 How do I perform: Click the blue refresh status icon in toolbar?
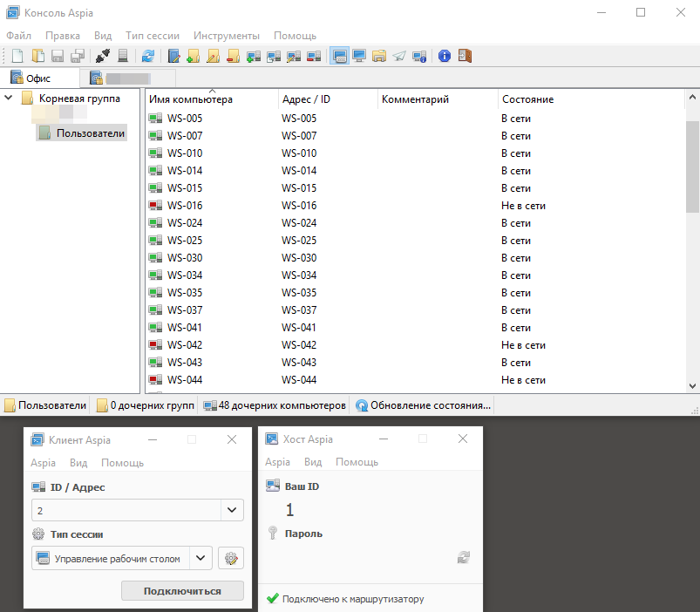point(148,57)
